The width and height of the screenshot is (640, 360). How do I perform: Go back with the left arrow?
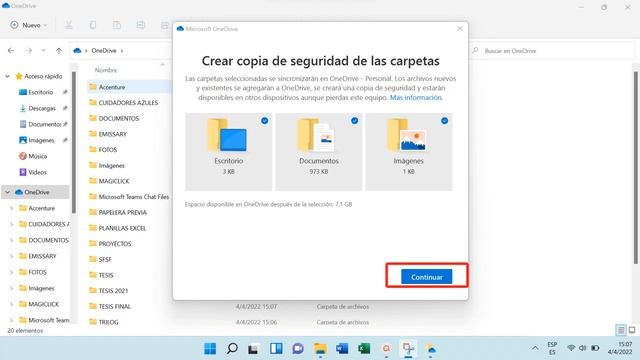tap(11, 51)
